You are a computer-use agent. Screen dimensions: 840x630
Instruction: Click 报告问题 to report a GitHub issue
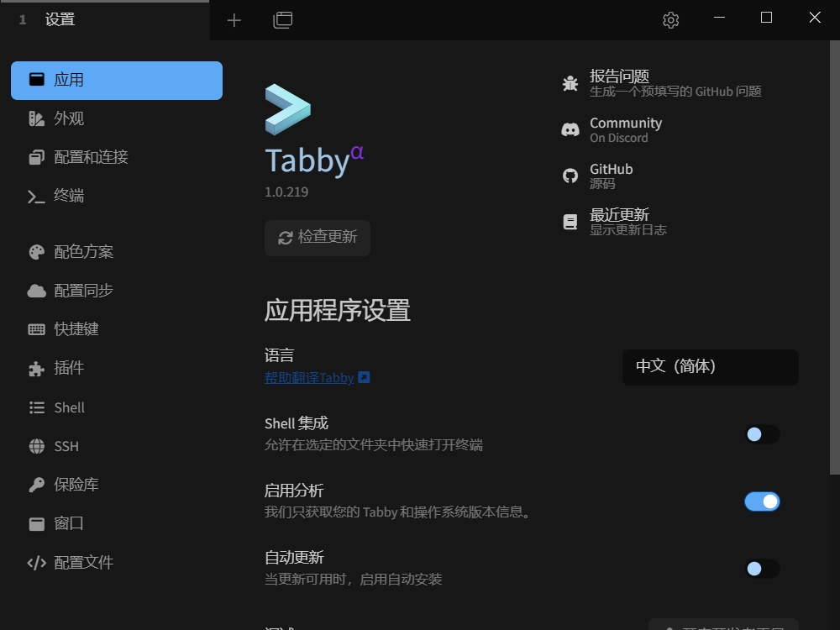click(662, 83)
